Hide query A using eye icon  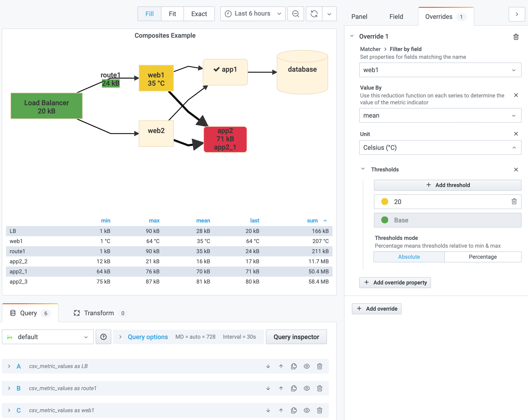(307, 366)
